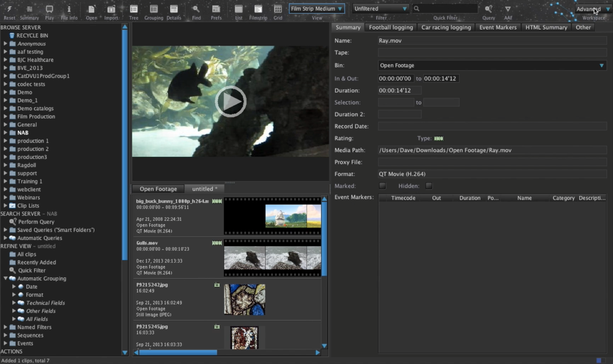The height and width of the screenshot is (364, 613).
Task: Expand the Film Production folder
Action: pos(5,116)
